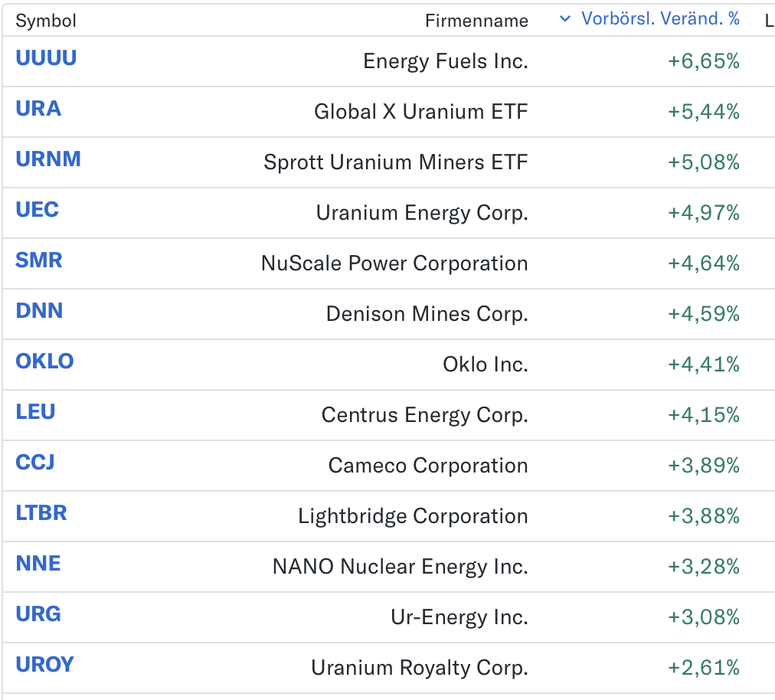
Task: Click the SMR ticker link
Action: [39, 260]
